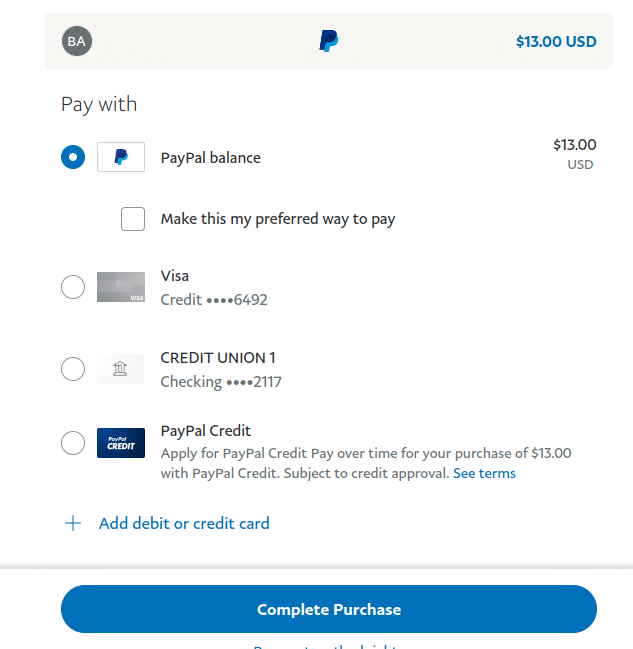Choose Credit Union 1 Checking radio option

73,369
